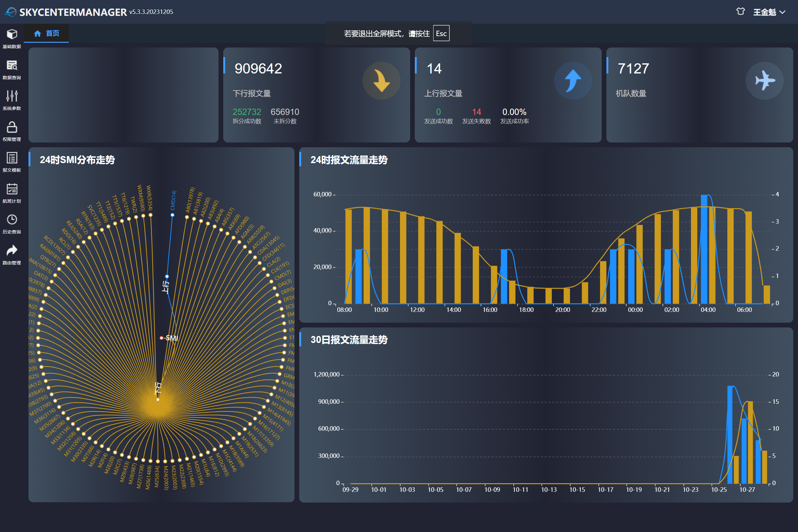
Task: Click the 22:00 axis label
Action: point(599,310)
